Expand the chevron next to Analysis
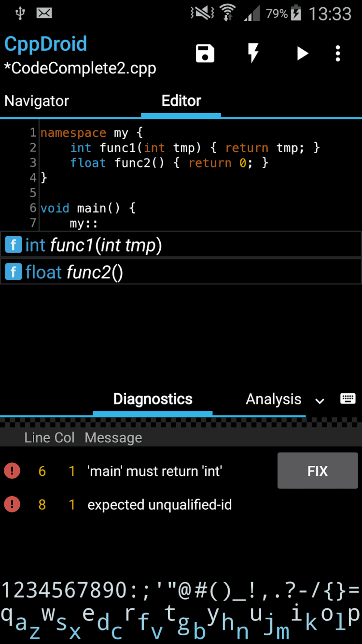The height and width of the screenshot is (644, 362). pos(320,401)
